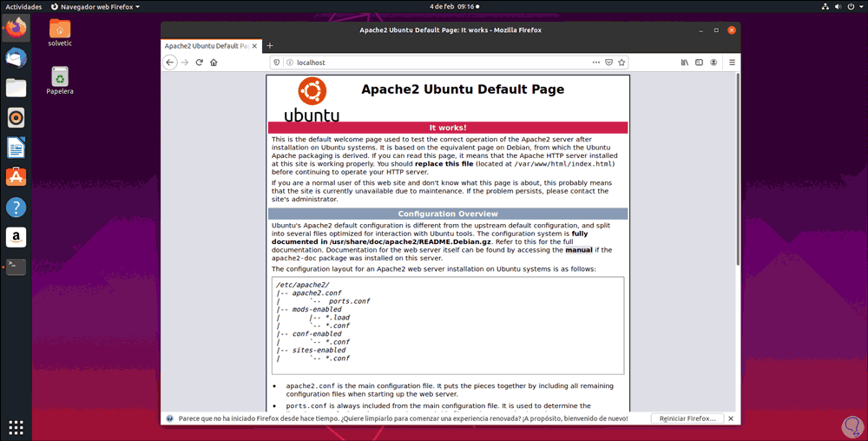This screenshot has width=868, height=441.
Task: Launch Terminal from the dock
Action: (16, 267)
